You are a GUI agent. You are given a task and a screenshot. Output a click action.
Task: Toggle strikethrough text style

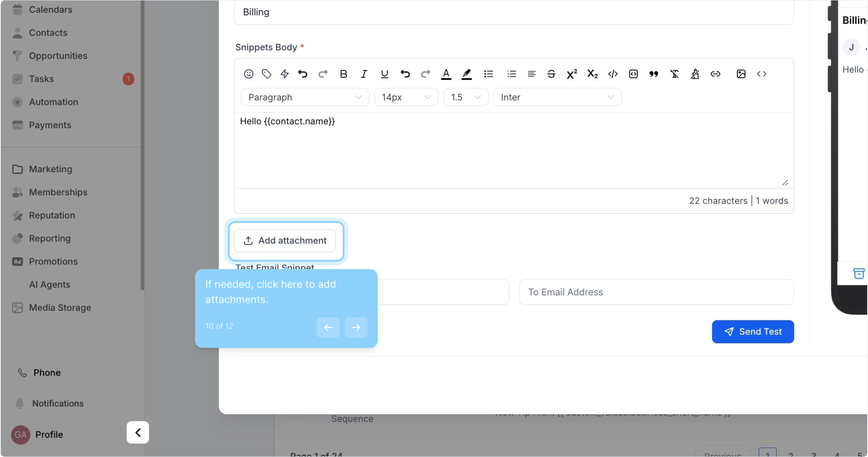pyautogui.click(x=551, y=74)
